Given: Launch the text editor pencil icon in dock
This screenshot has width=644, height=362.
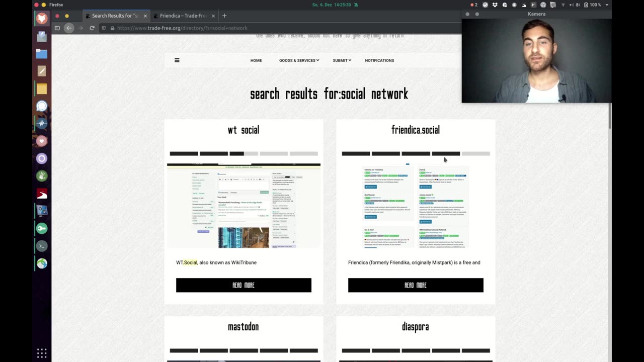Looking at the screenshot, I should click(42, 71).
